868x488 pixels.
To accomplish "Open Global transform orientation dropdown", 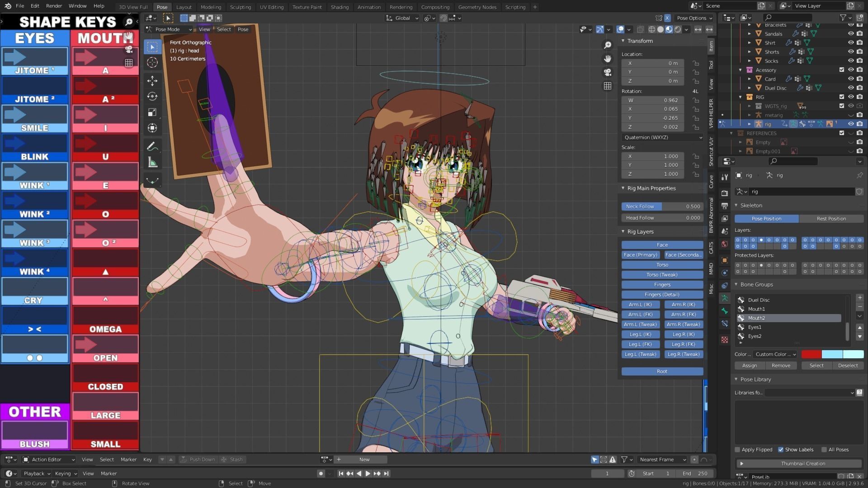I will coord(402,18).
